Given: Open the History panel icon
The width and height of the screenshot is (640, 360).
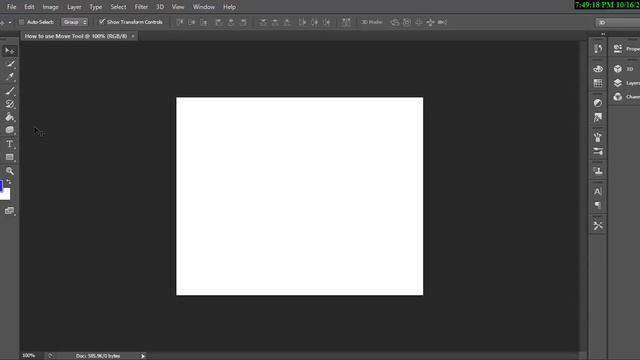Looking at the screenshot, I should click(598, 49).
